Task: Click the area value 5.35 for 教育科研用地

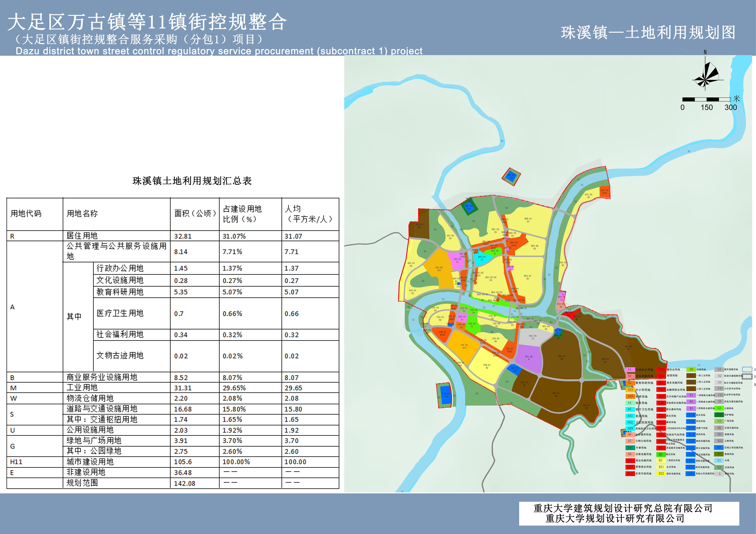Action: pyautogui.click(x=181, y=292)
